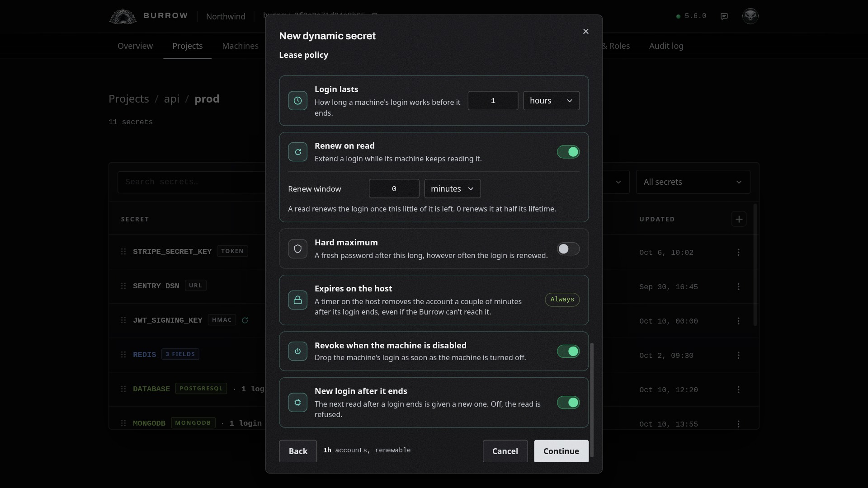
Task: Click the Login lasts number field
Action: [493, 101]
